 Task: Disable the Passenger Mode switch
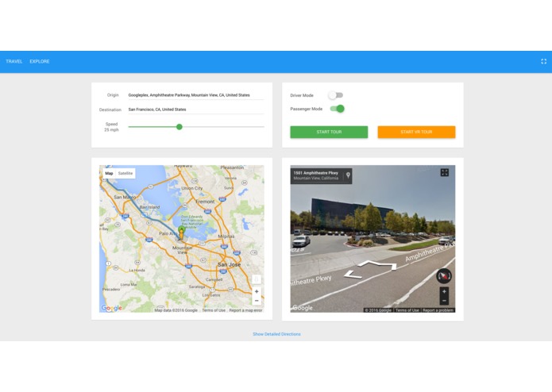click(x=337, y=109)
